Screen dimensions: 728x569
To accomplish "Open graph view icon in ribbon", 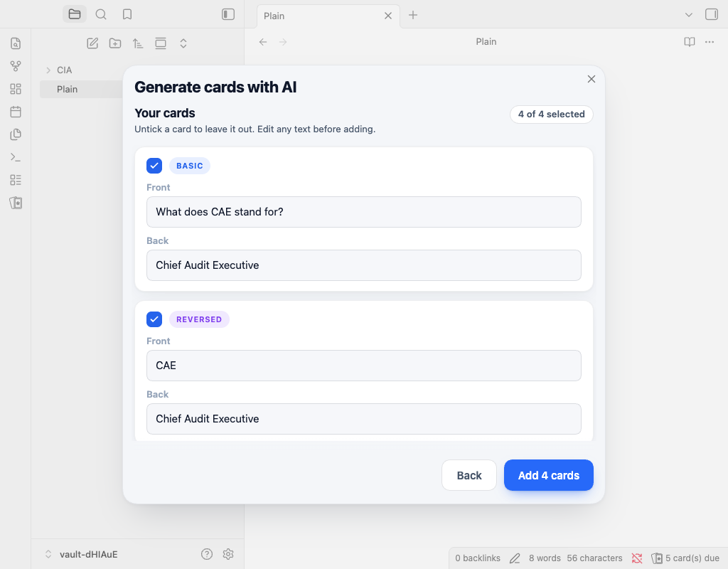I will pyautogui.click(x=16, y=66).
